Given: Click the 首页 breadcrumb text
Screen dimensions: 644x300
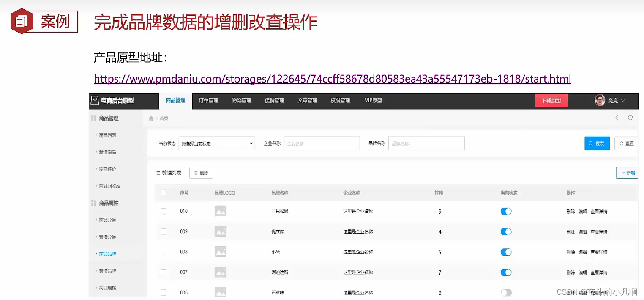Looking at the screenshot, I should coord(164,118).
